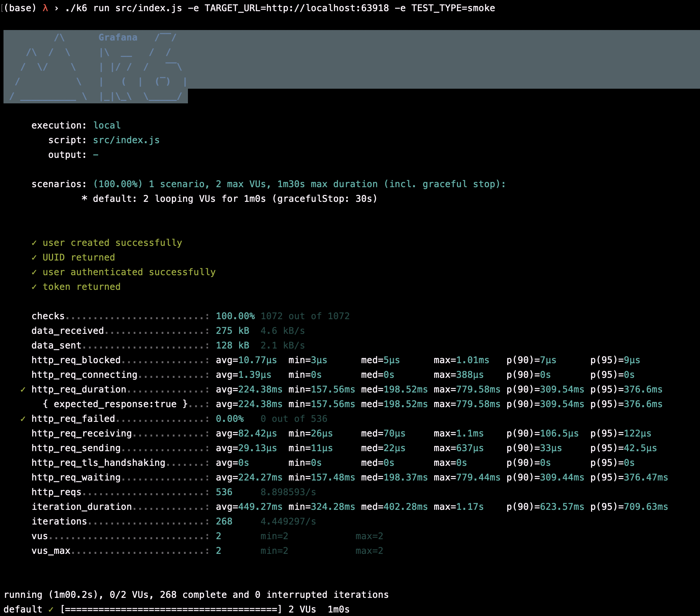Click the 'output: -' line

coord(73,155)
